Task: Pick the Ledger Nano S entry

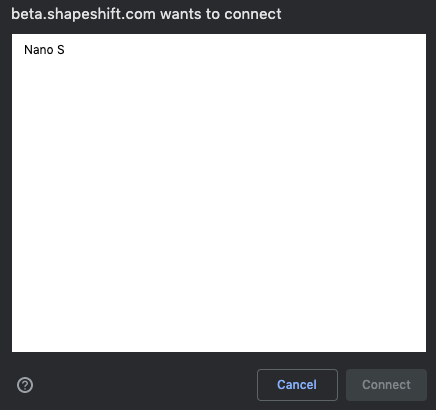Action: pyautogui.click(x=44, y=50)
